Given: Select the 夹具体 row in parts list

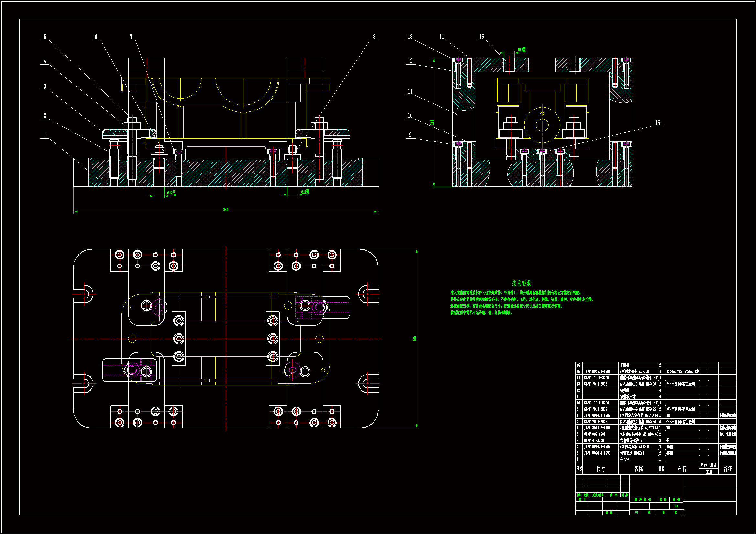Looking at the screenshot, I should (x=624, y=459).
